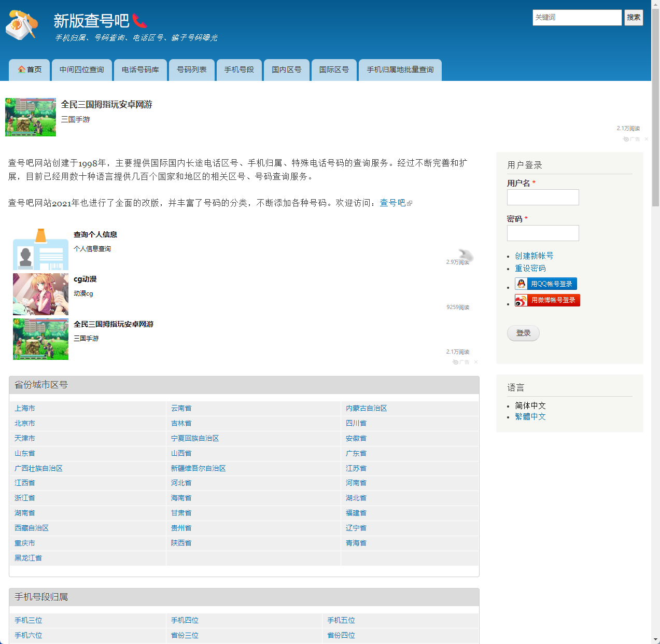
Task: Click the home icon on the 首页 tab
Action: pyautogui.click(x=21, y=69)
